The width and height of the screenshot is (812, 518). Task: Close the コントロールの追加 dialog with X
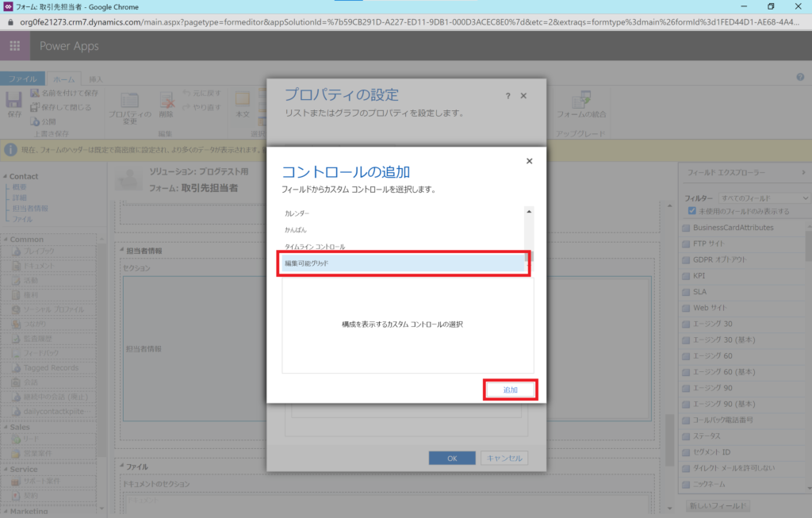[529, 161]
